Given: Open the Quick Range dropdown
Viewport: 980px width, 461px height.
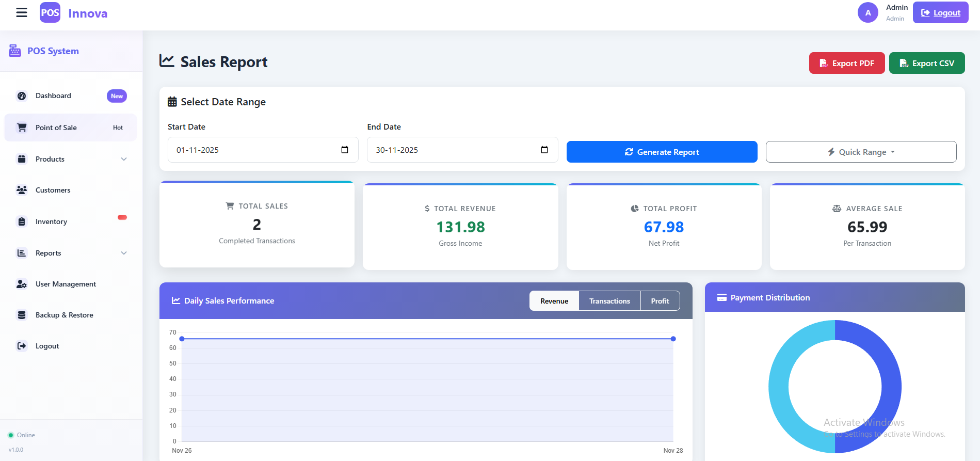Looking at the screenshot, I should click(x=861, y=152).
